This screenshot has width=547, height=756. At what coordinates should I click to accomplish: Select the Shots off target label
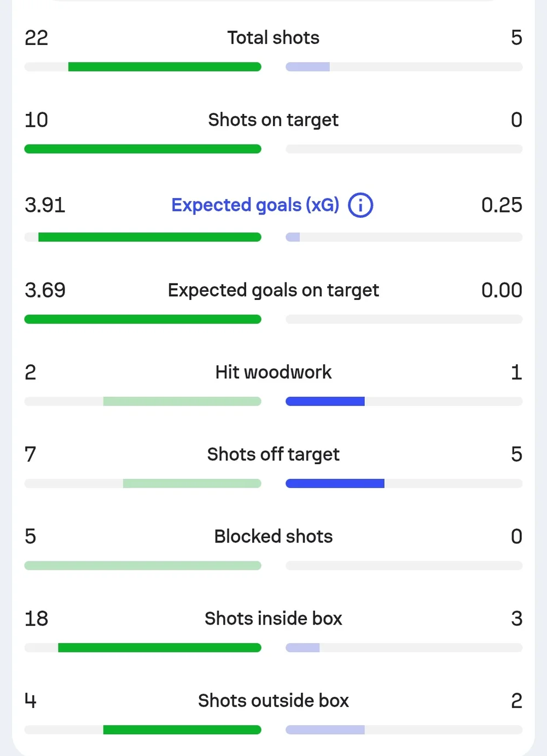273,454
